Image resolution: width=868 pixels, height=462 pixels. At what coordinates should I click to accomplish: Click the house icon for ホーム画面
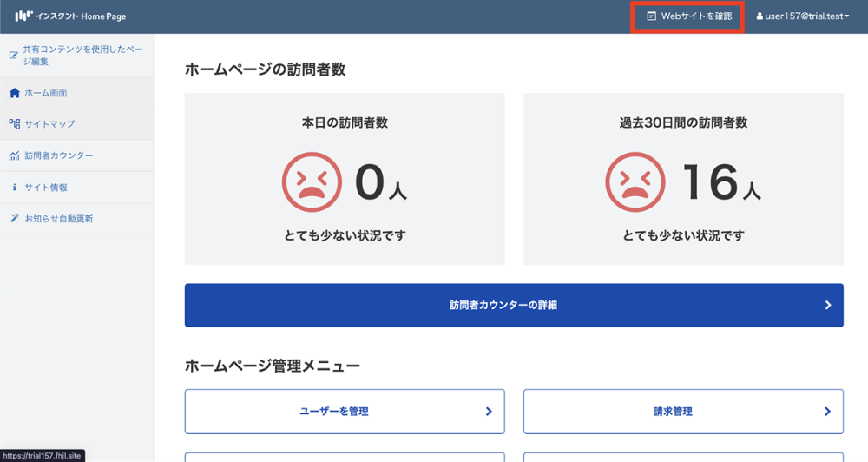pos(14,93)
